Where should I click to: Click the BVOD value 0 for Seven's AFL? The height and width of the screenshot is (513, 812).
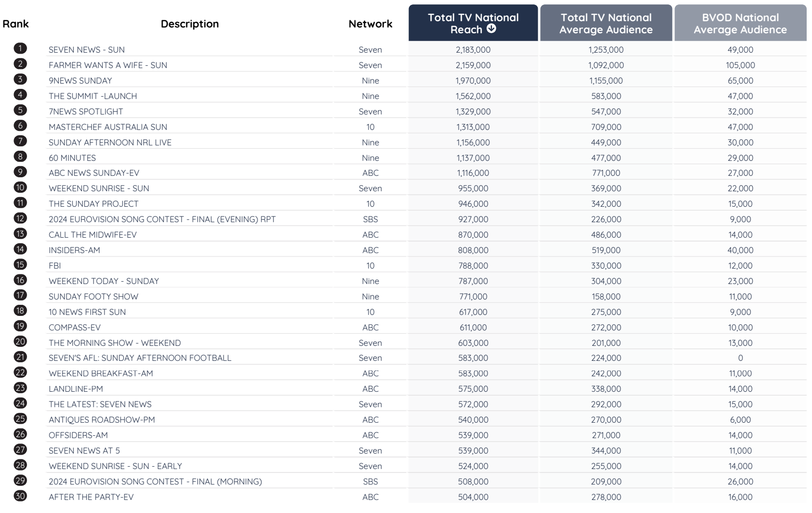740,358
